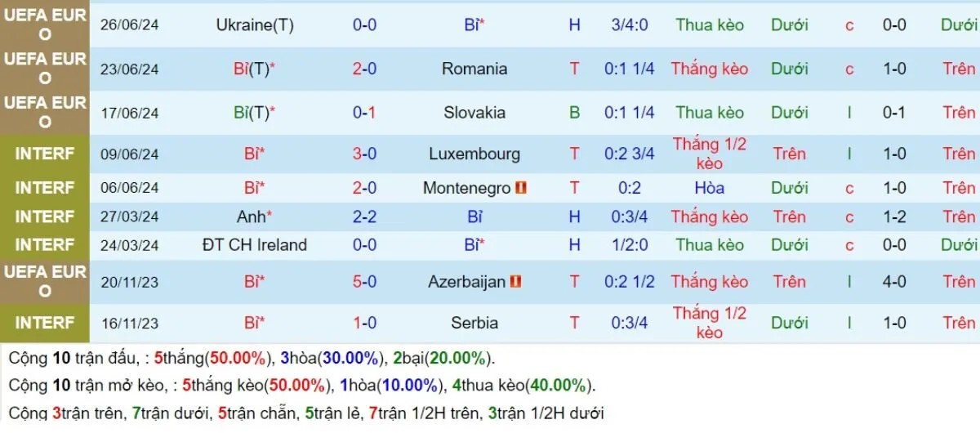Viewport: 980px width, 433px height.
Task: Click the INTERF label beside 16/11/23
Action: [x=45, y=323]
